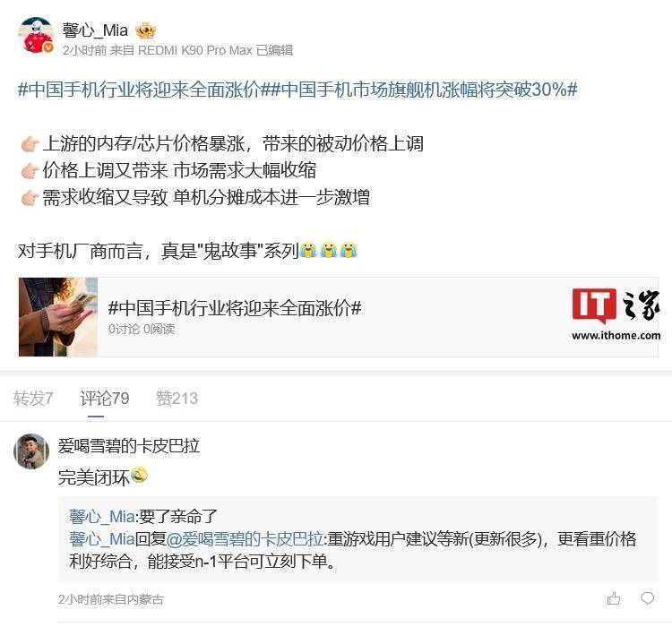The image size is (672, 627).
Task: Open hashtag 中国手机行业将迎来全面涨价 in post text
Action: point(140,90)
